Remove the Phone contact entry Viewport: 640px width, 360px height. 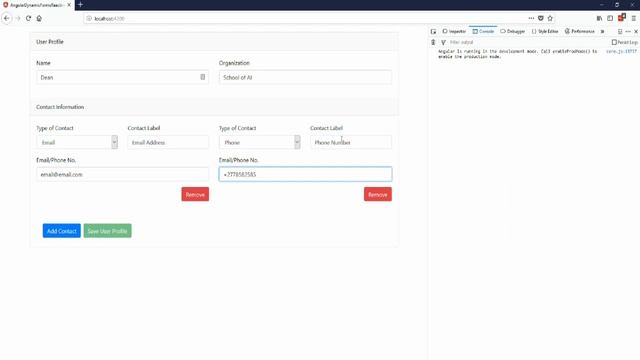(x=378, y=194)
